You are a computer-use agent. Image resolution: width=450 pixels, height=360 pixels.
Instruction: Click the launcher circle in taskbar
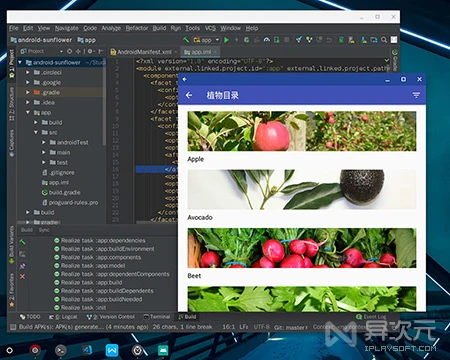click(x=10, y=350)
